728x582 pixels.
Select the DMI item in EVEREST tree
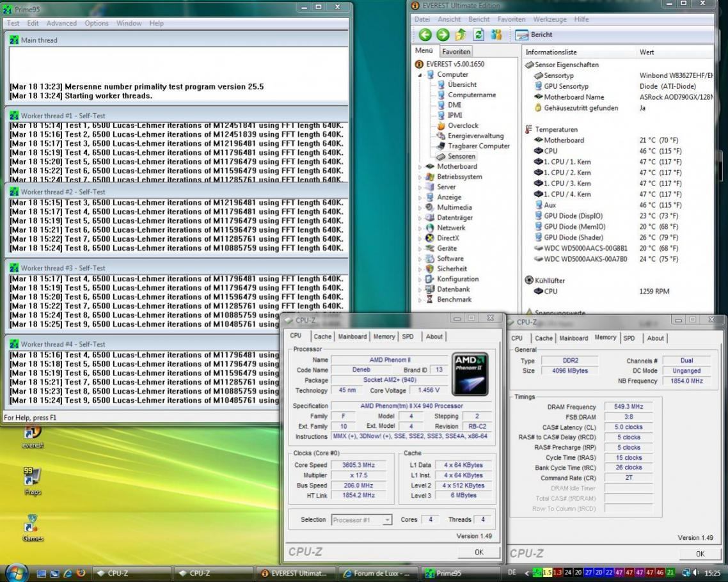coord(454,105)
